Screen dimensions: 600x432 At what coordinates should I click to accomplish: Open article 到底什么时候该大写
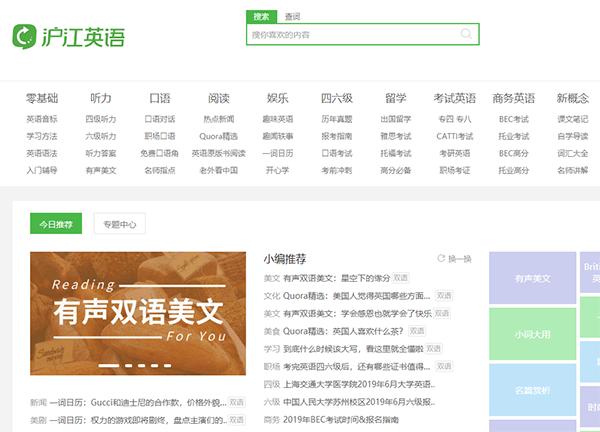coord(353,349)
